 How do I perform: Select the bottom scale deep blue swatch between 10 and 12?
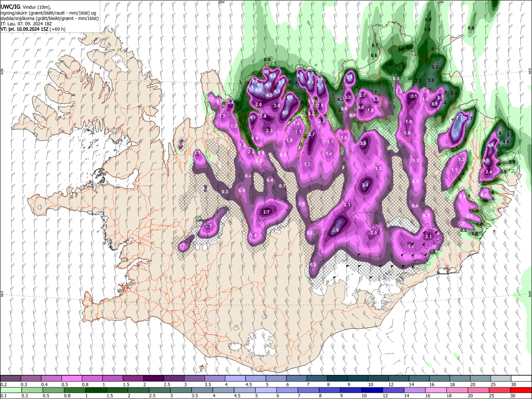(x=371, y=390)
